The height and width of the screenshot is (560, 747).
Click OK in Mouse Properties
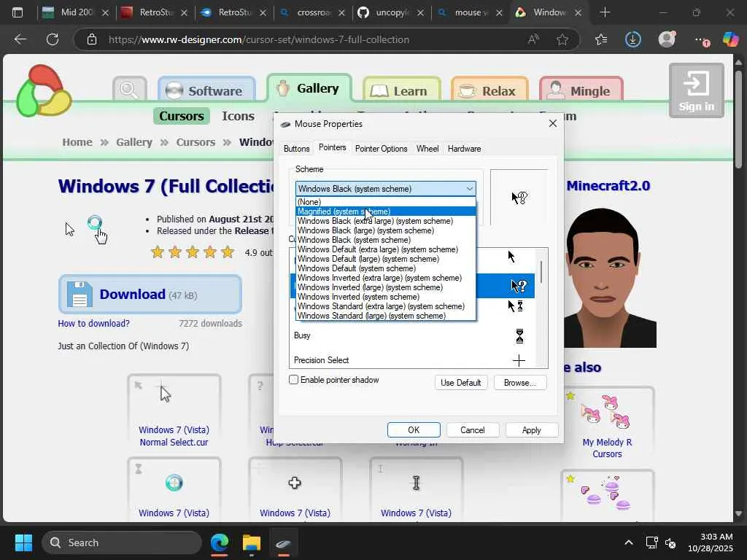pyautogui.click(x=414, y=429)
